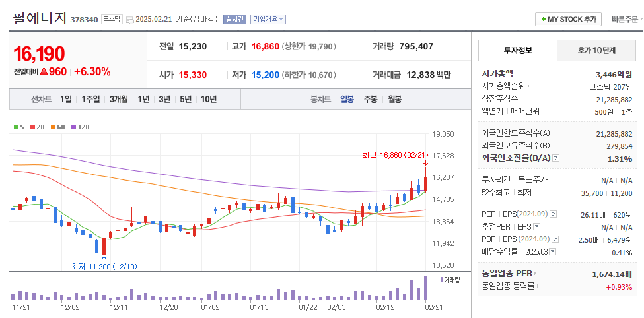The width and height of the screenshot is (644, 318).
Task: Click the 시가 value 15,330
Action: 193,75
